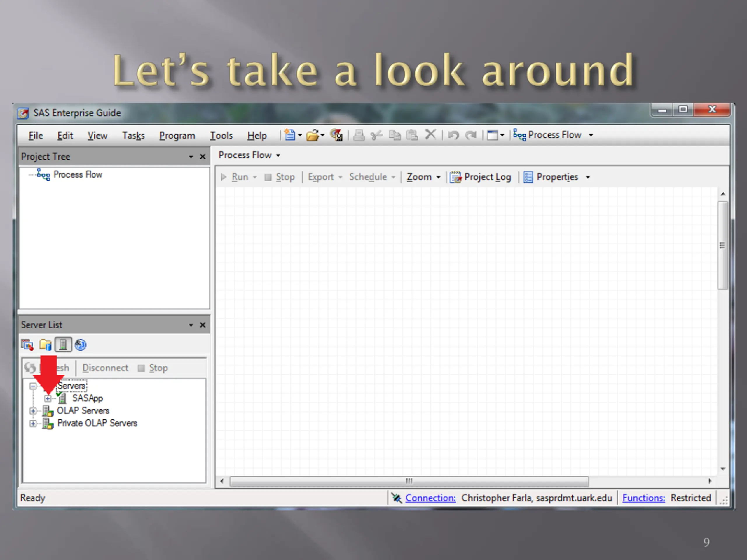Click the Private OLAP Servers icon

tap(48, 423)
